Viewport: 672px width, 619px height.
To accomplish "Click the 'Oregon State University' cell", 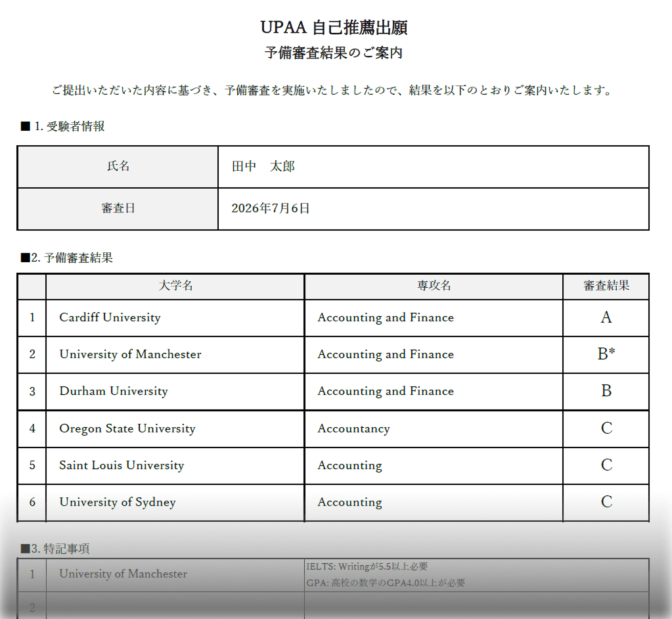I will (x=175, y=428).
